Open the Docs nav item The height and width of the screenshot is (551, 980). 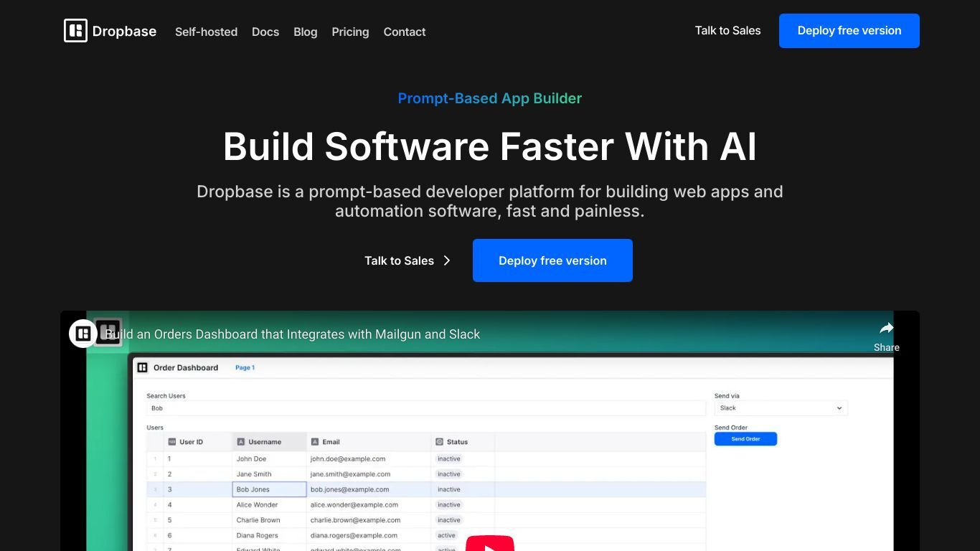pos(265,32)
